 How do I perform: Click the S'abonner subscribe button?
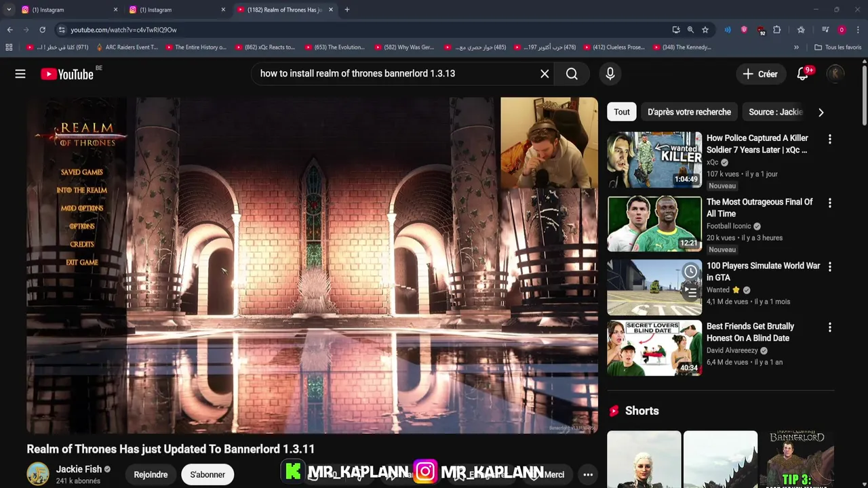tap(208, 474)
